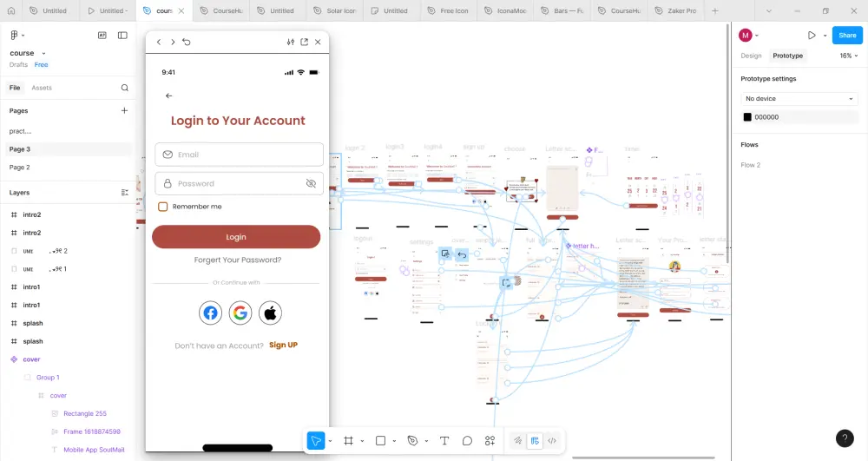Open prototype preview in new tab

pos(305,42)
